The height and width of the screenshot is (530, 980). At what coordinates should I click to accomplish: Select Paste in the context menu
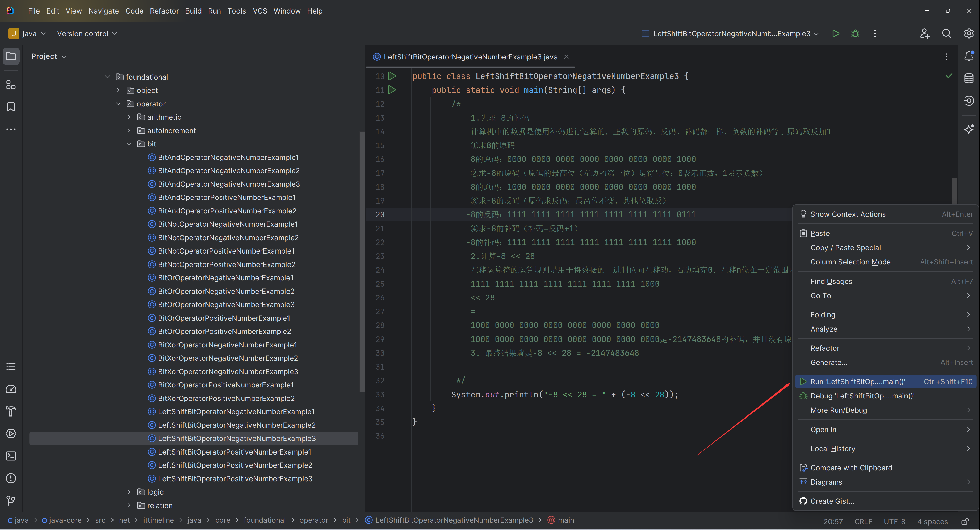886,233
